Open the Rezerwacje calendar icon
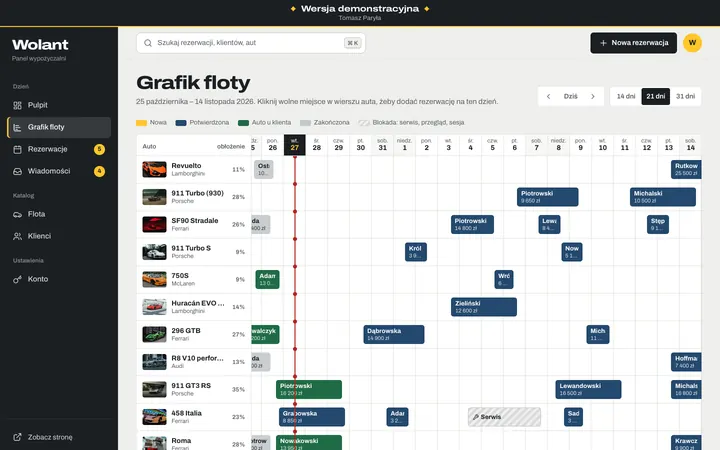 [x=17, y=149]
